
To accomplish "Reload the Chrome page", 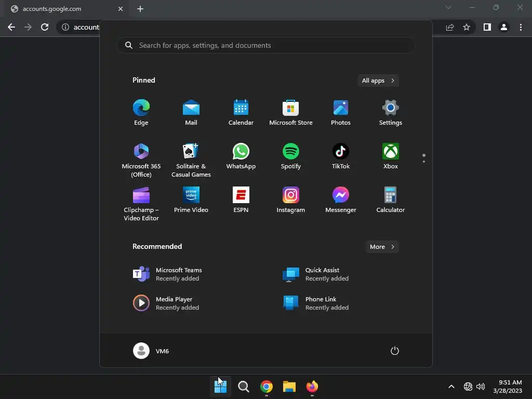I will pos(45,27).
